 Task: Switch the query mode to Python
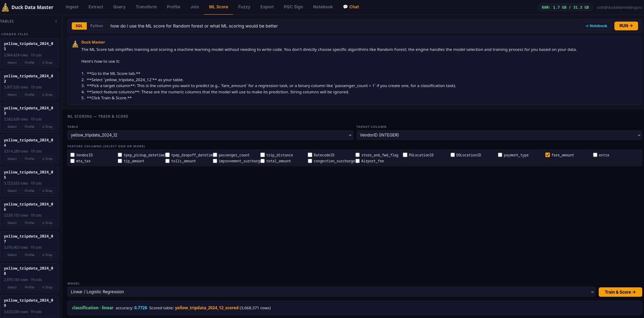click(97, 26)
